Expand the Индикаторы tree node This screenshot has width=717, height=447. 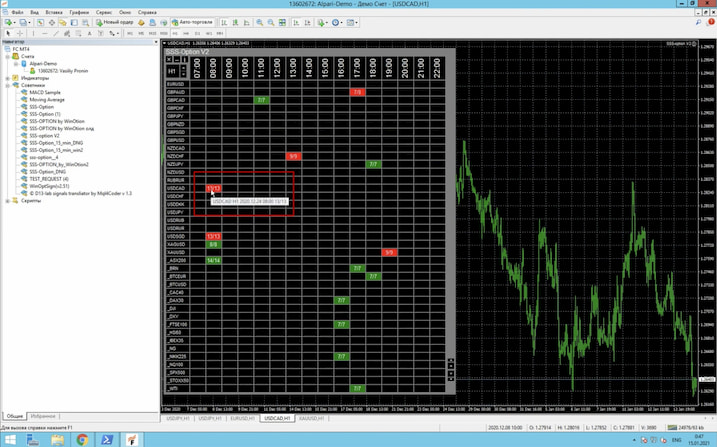(8, 78)
